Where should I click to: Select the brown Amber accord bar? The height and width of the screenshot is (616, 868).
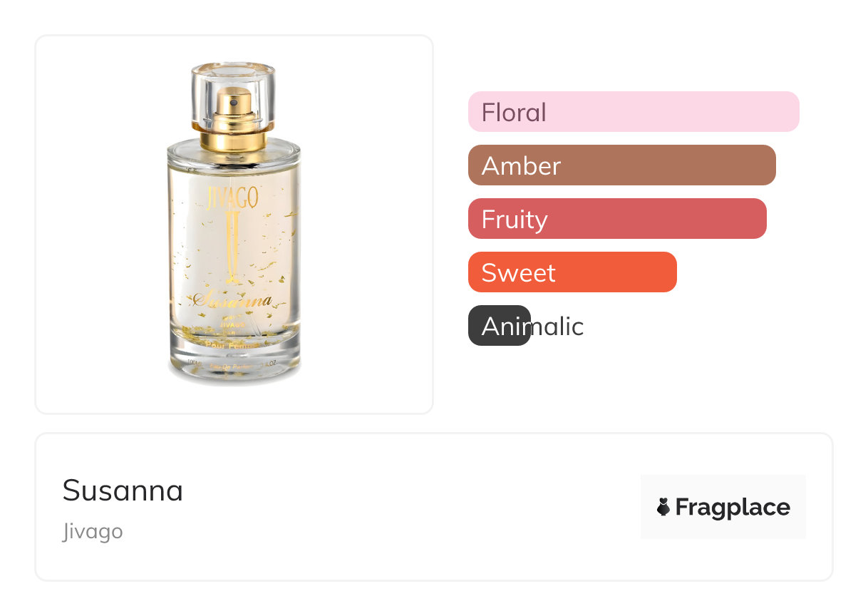click(x=621, y=165)
